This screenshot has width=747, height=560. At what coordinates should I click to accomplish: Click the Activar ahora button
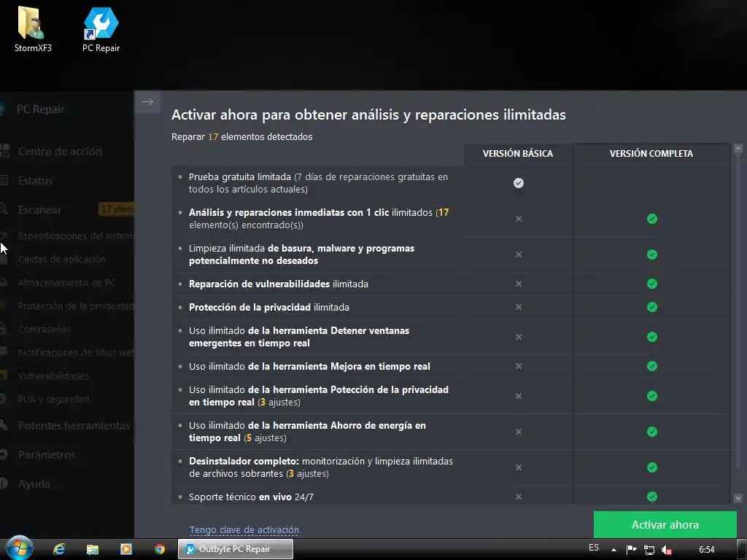(x=665, y=524)
